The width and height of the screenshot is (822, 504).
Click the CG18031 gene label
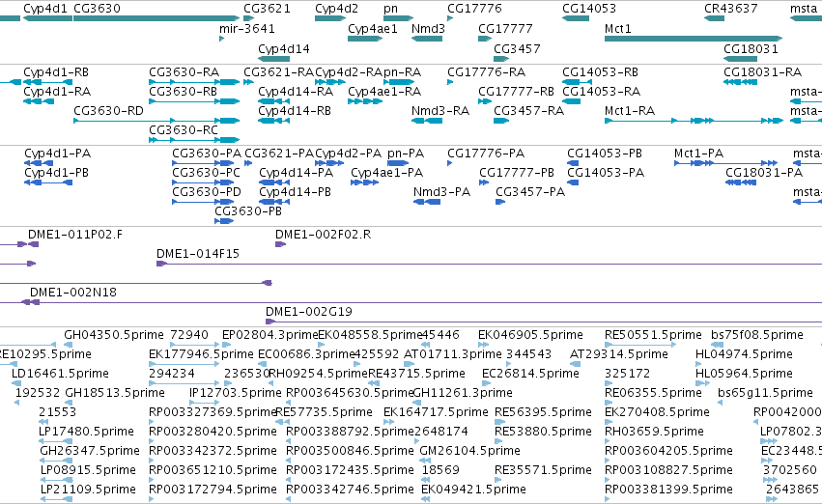pos(751,48)
